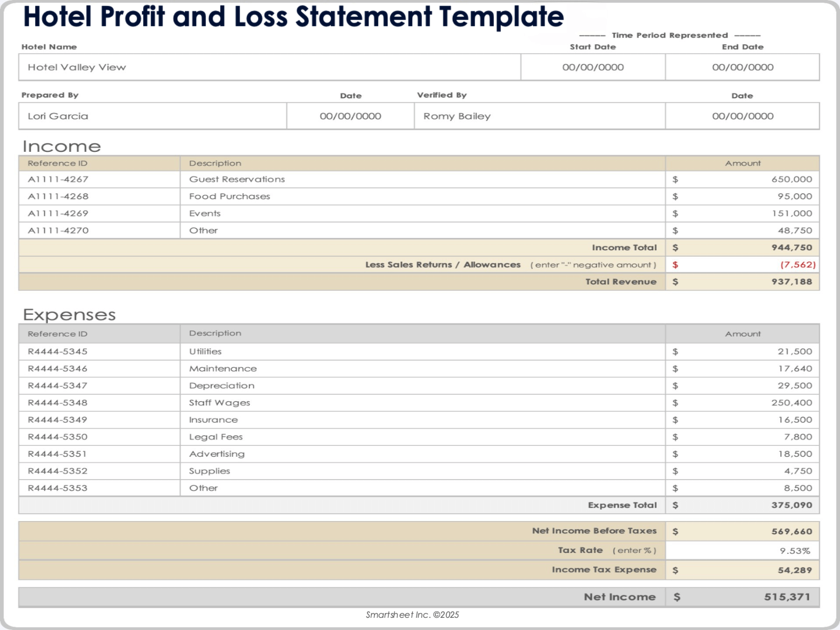Click the Hotel Name field 'Hotel Valley View'

(269, 67)
